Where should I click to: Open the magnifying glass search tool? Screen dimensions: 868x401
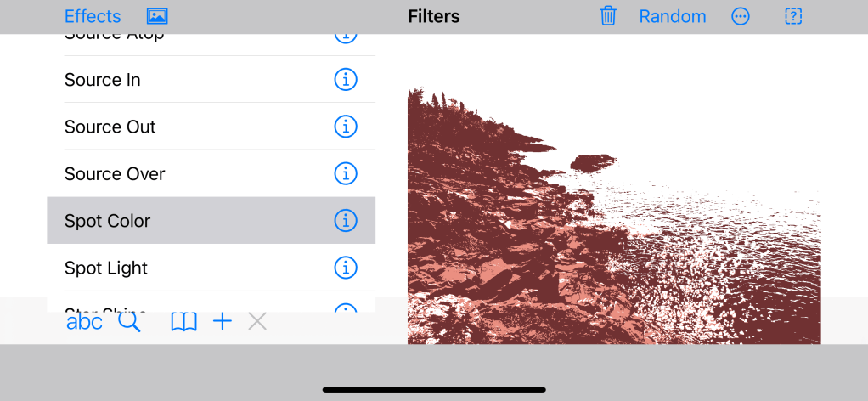click(129, 321)
